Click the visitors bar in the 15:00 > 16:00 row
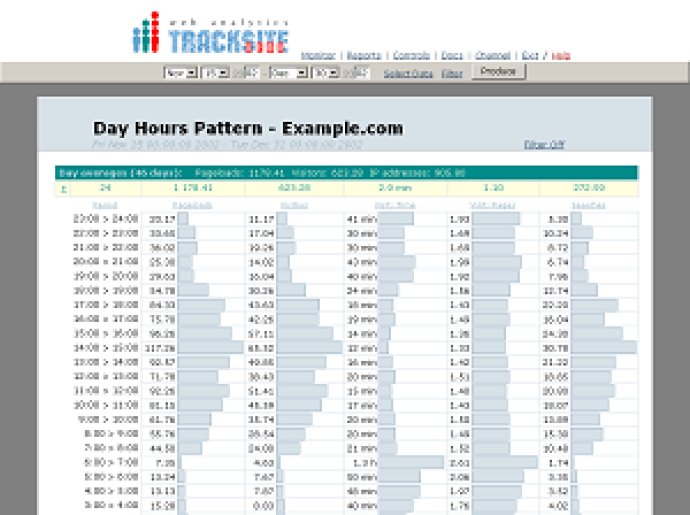Screen dimensions: 690x515 (x=305, y=334)
